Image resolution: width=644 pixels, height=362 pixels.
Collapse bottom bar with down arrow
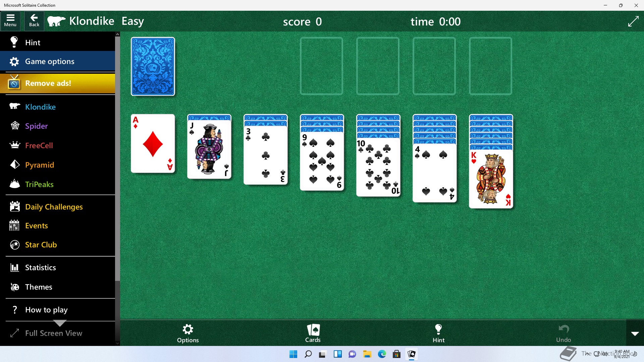pos(635,334)
